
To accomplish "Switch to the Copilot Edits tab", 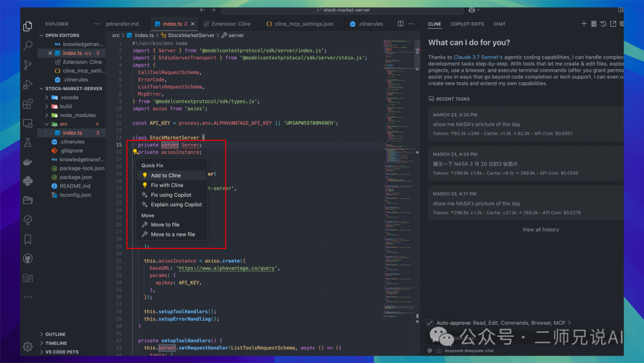I will [x=467, y=24].
